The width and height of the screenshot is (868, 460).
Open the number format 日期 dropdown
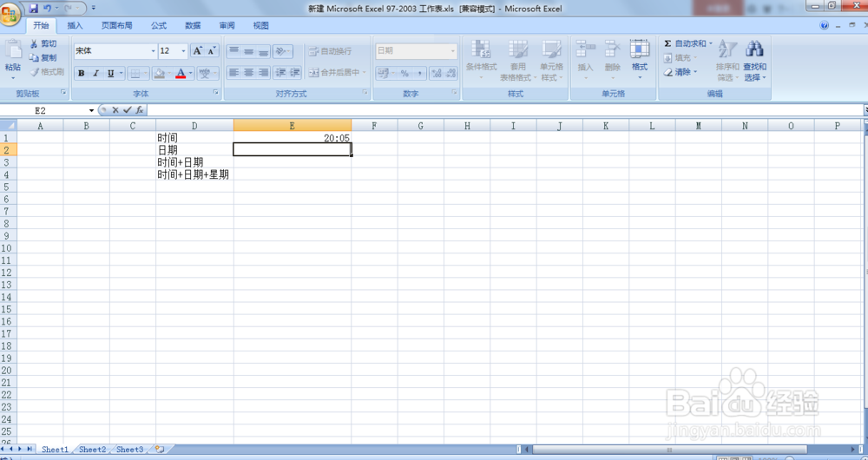click(x=453, y=51)
